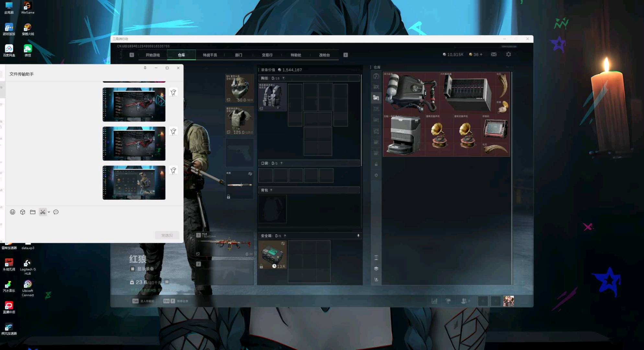Open the statistics bar chart icon
Viewport: 644px width, 350px height.
(x=434, y=301)
